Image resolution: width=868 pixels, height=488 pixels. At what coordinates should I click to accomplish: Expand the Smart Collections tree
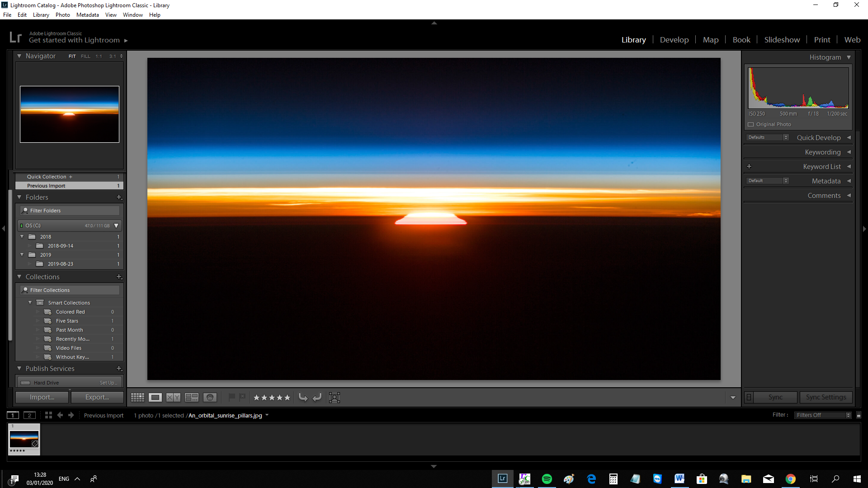tap(30, 302)
